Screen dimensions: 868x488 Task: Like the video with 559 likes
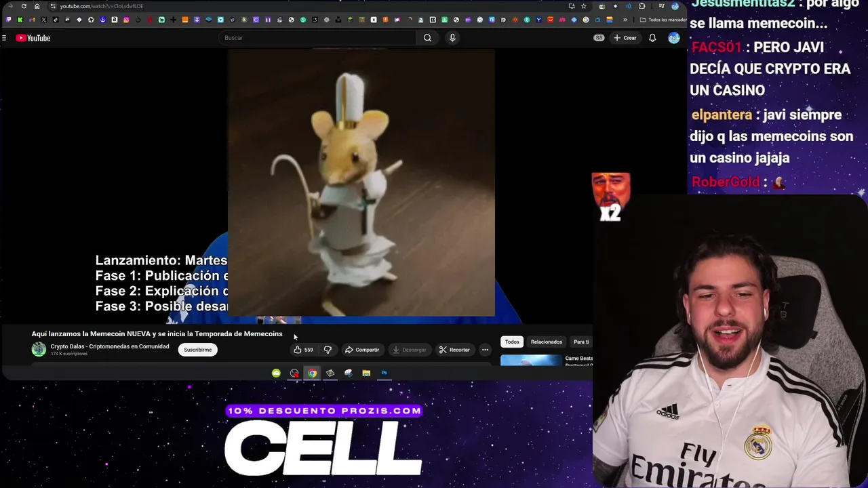[303, 350]
